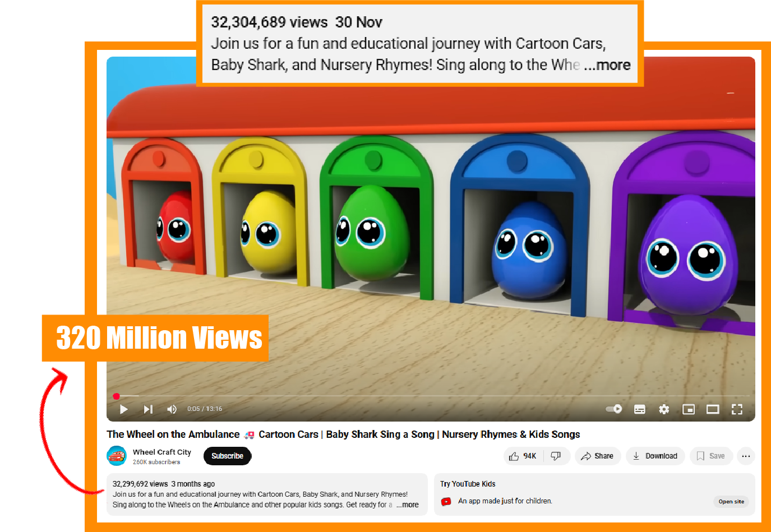771x532 pixels.
Task: Switch to miniplayer mode
Action: tap(689, 409)
